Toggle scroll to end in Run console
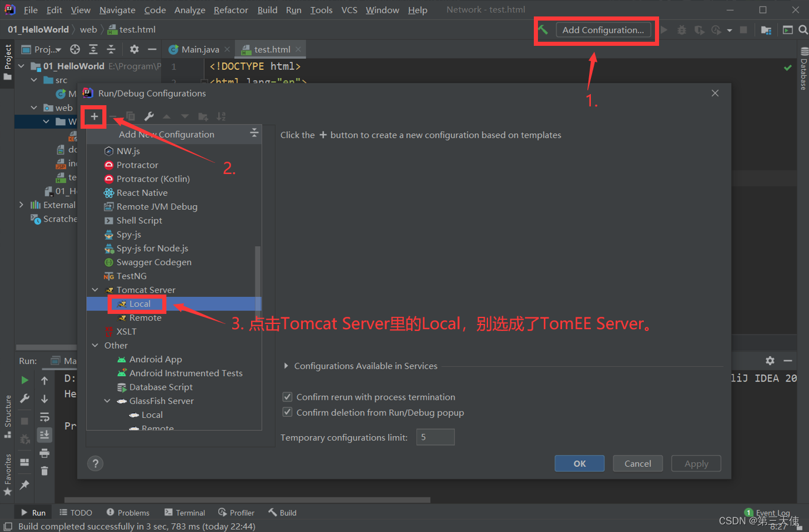Screen dimensions: 809x532 (x=45, y=435)
